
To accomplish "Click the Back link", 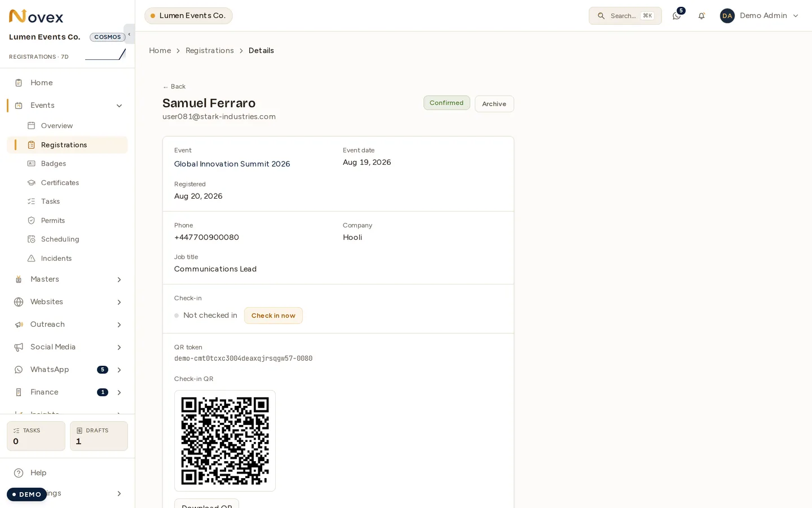I will click(x=174, y=87).
